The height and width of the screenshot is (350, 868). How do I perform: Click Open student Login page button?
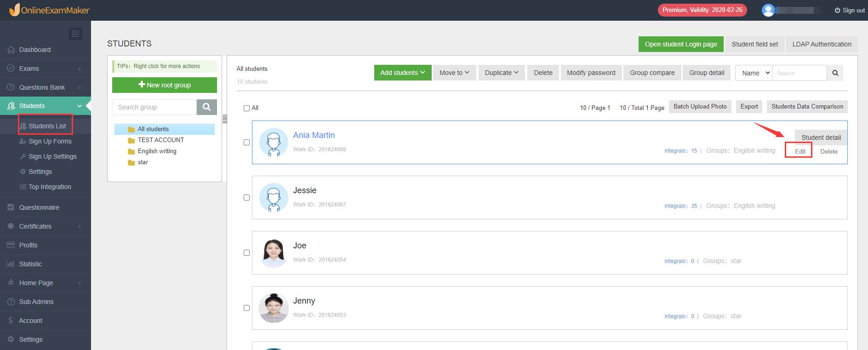681,44
